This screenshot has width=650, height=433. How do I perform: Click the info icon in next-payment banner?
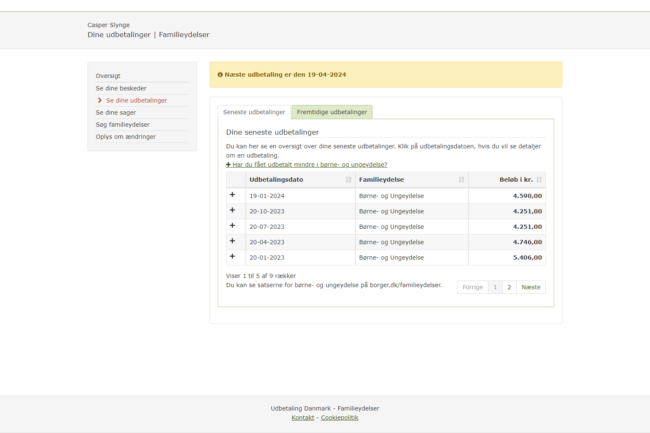(x=220, y=75)
